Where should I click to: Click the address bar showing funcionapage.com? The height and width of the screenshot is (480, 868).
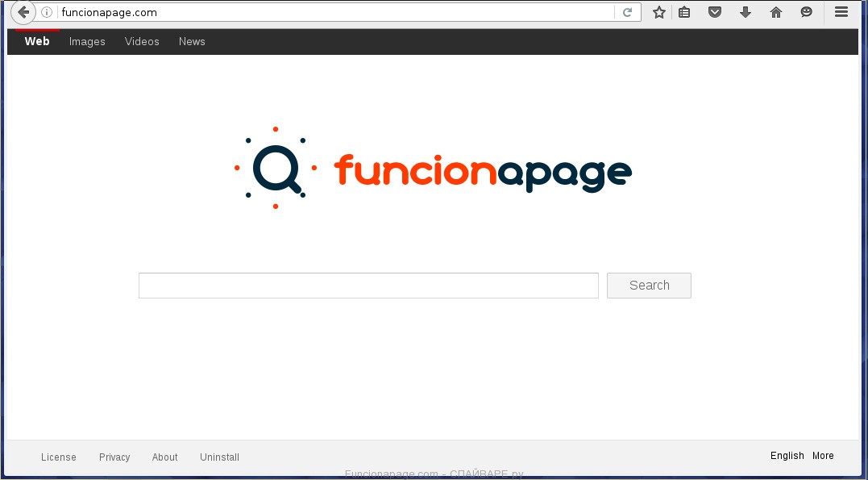[338, 12]
